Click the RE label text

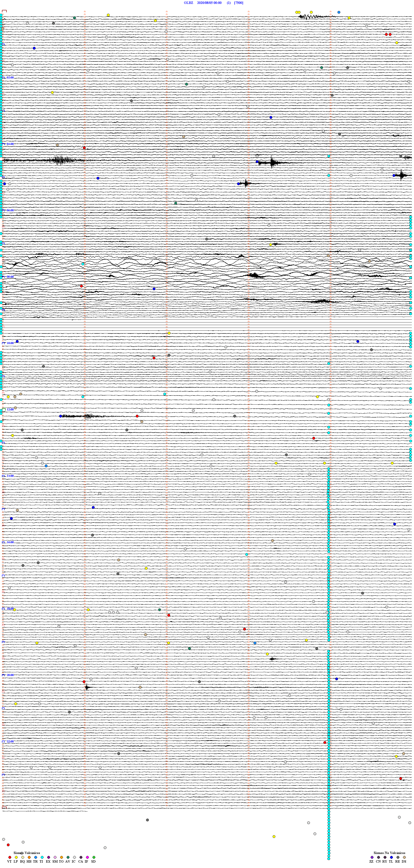click(398, 861)
